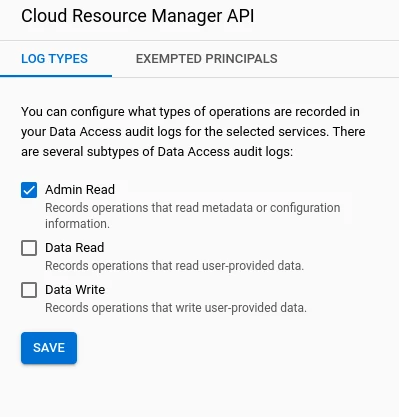Click the blue underline beneath Log Types
This screenshot has width=399, height=417.
[56, 76]
